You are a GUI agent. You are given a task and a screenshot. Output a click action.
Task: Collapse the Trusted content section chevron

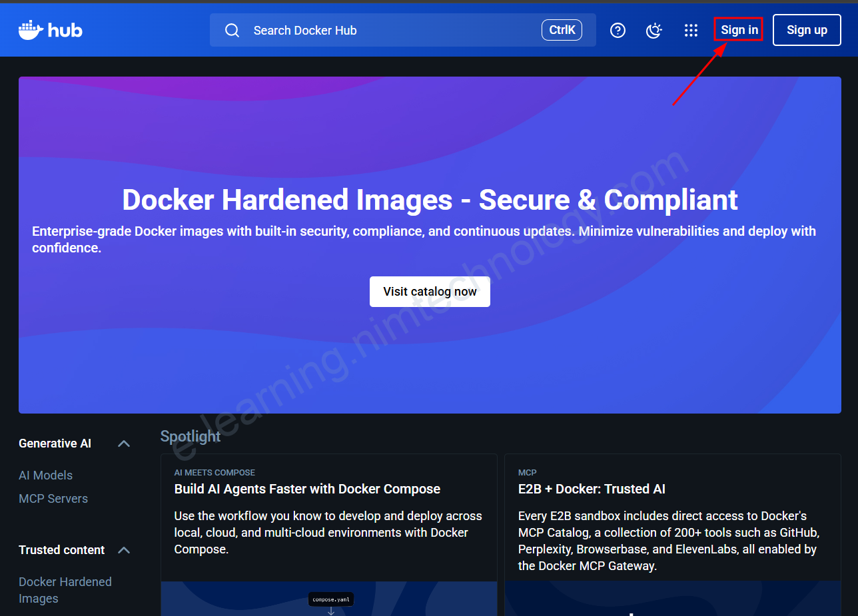pos(124,550)
